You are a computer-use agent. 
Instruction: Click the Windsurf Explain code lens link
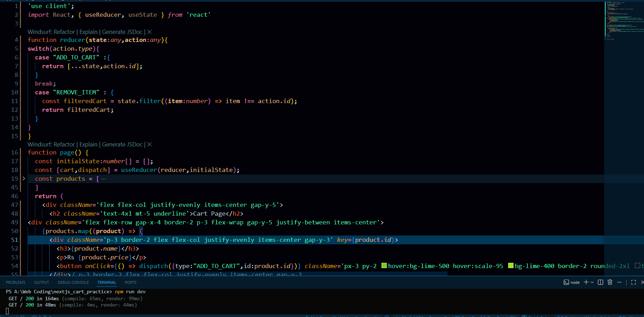click(x=88, y=32)
